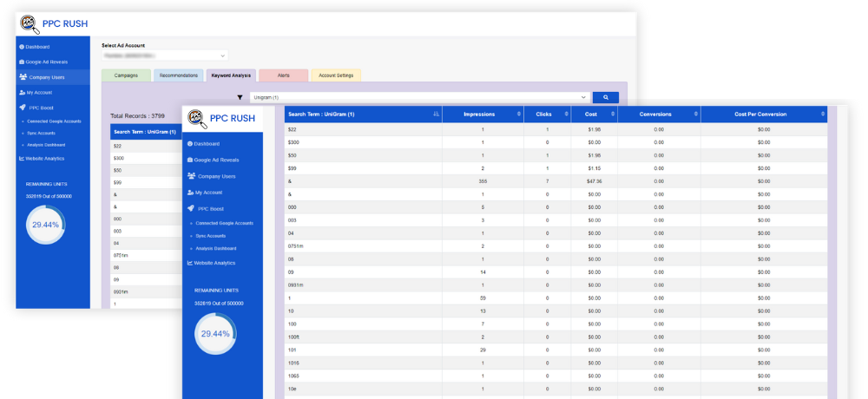The width and height of the screenshot is (868, 399).
Task: Open Sync Accounts in front window sidebar
Action: 210,236
